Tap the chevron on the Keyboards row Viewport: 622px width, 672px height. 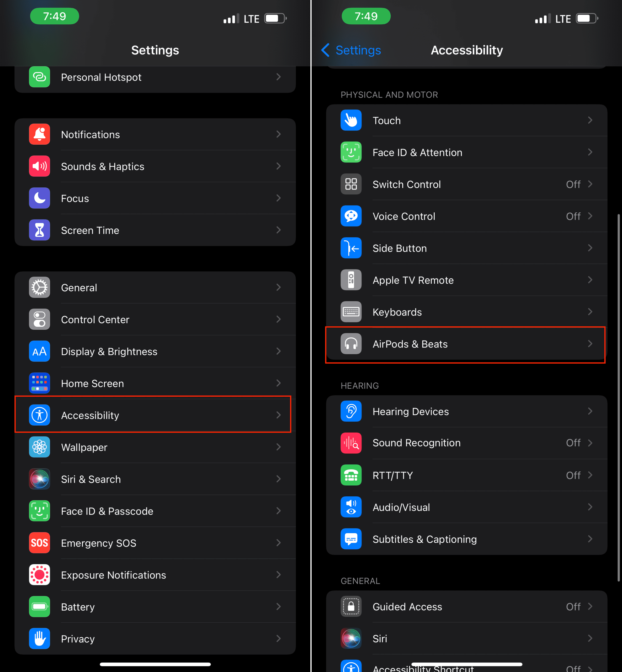coord(590,312)
